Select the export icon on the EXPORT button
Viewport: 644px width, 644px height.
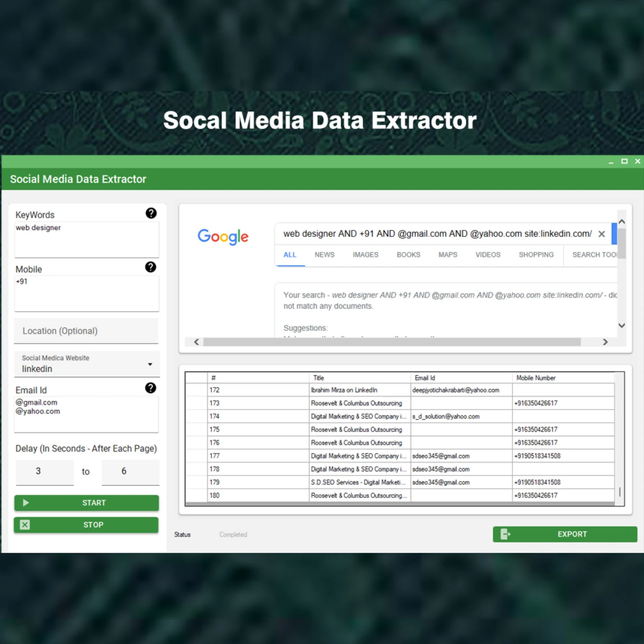(505, 534)
